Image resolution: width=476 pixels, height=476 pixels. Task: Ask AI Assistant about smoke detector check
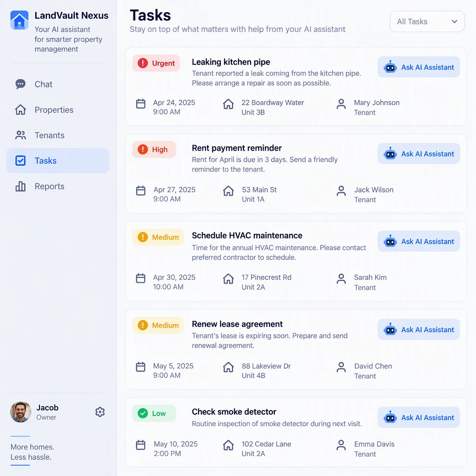(419, 417)
